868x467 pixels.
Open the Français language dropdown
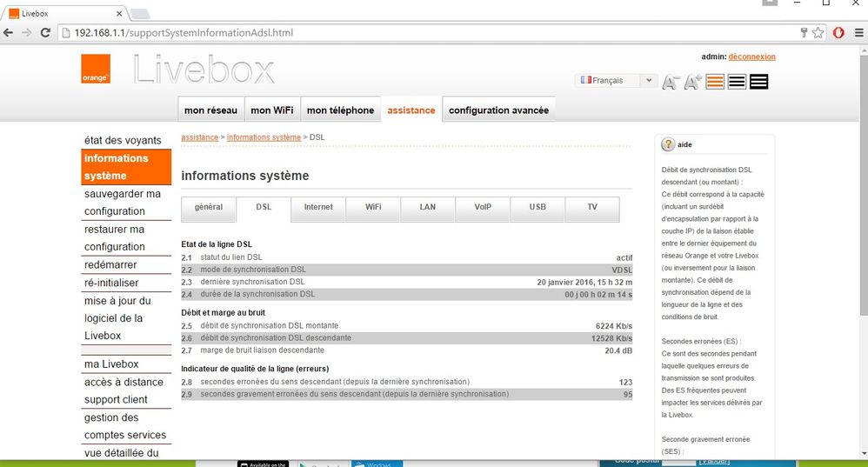click(x=616, y=80)
